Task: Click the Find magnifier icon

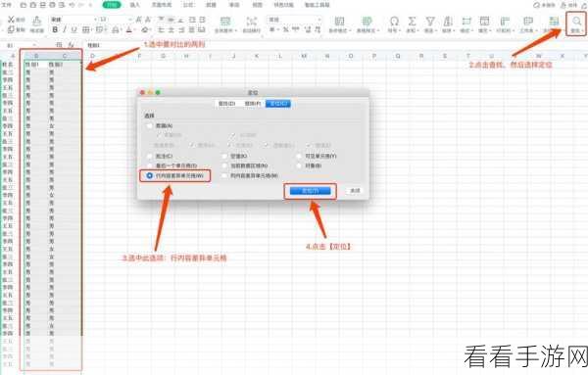Action: (577, 21)
